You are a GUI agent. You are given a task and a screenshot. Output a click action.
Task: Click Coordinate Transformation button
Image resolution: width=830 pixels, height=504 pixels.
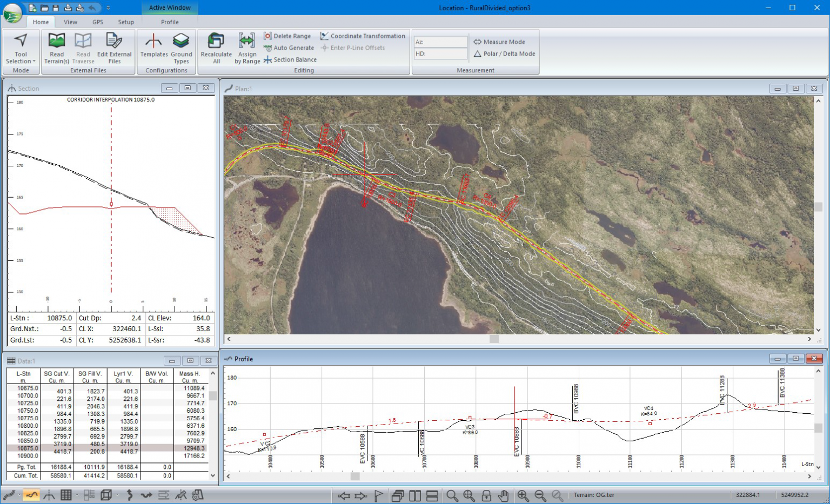tap(363, 36)
